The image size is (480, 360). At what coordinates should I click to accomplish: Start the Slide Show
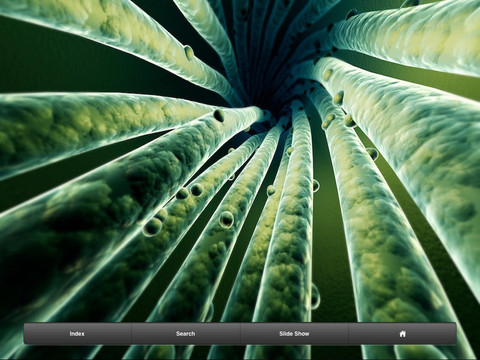294,334
